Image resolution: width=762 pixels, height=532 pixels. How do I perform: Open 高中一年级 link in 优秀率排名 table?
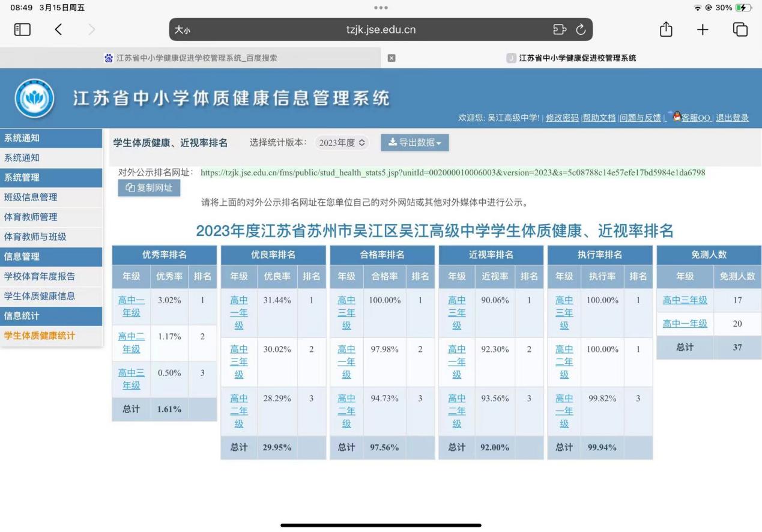click(x=131, y=306)
